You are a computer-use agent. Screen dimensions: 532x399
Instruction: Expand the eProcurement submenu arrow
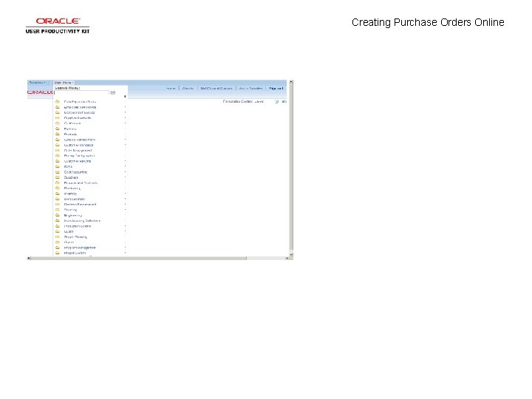(x=125, y=199)
